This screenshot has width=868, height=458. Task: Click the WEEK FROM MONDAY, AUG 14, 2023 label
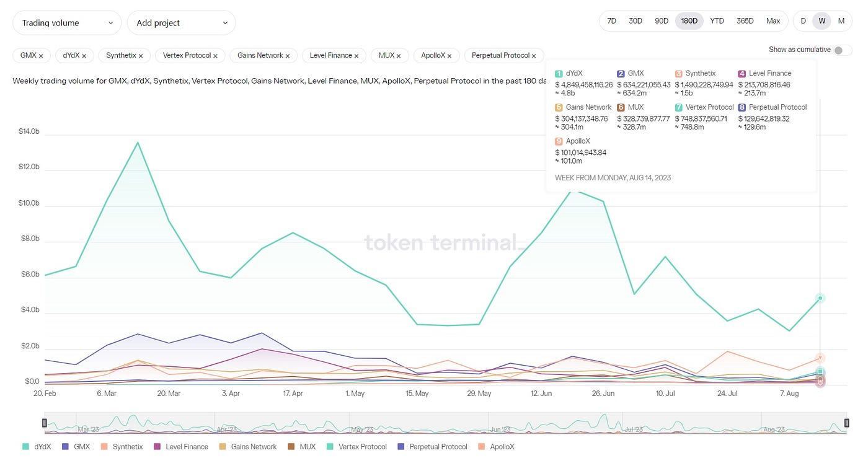point(613,178)
